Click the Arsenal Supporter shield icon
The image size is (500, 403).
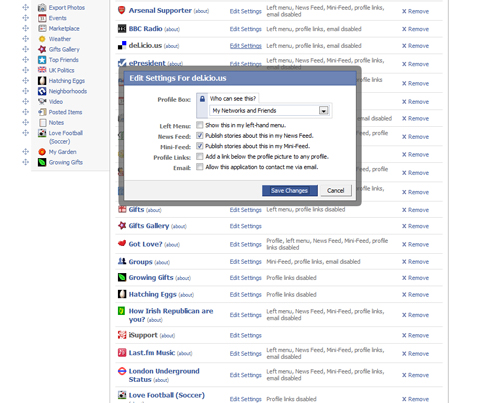(x=122, y=10)
